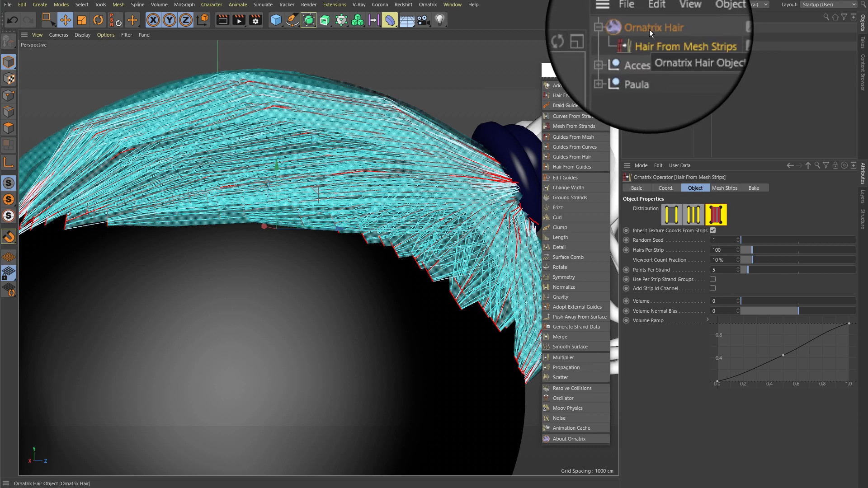
Task: Toggle Random Seed animation dot
Action: (626, 240)
